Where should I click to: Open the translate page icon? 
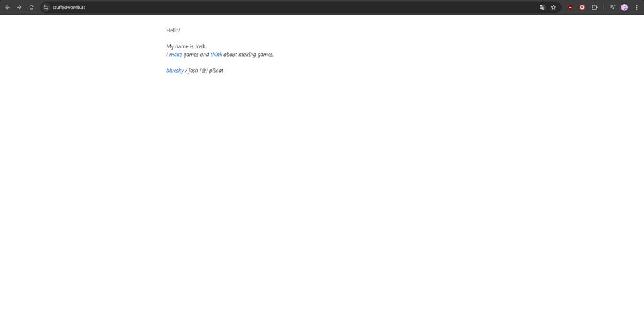[x=542, y=7]
